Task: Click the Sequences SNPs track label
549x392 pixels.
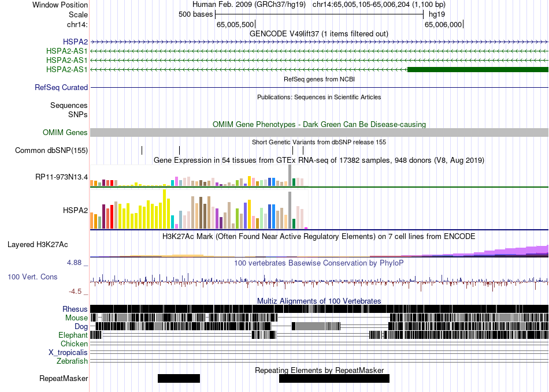Action: pyautogui.click(x=69, y=110)
